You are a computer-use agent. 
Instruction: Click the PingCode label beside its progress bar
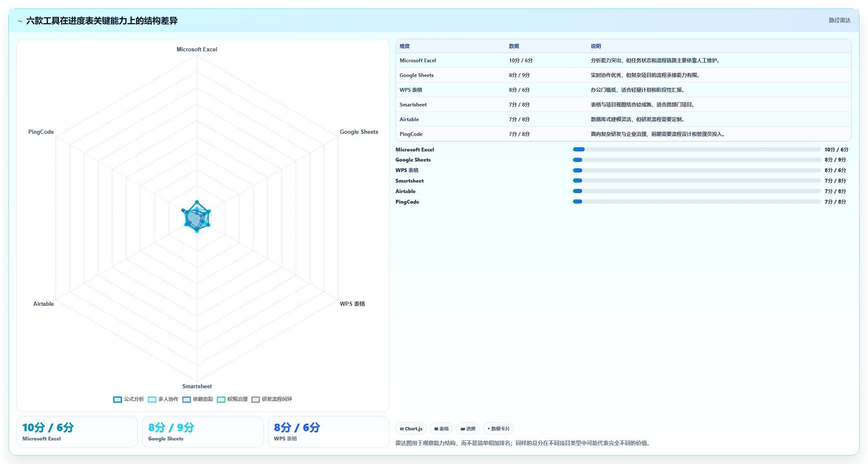[x=407, y=202]
